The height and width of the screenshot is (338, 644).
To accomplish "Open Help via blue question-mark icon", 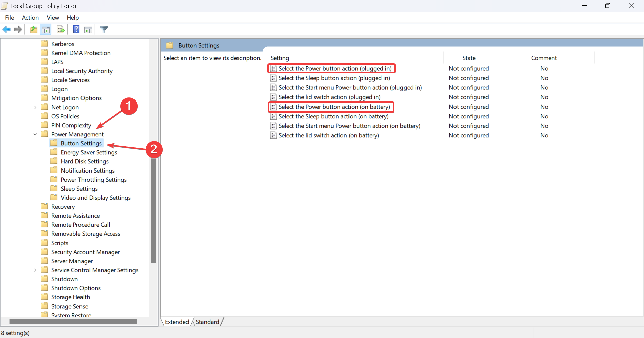I will (x=76, y=30).
